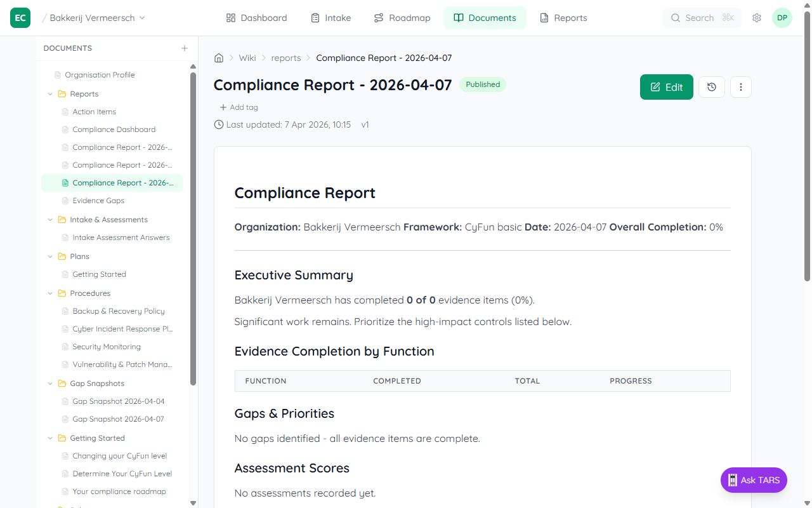
Task: Open the last updated timestamp clock icon
Action: [218, 124]
